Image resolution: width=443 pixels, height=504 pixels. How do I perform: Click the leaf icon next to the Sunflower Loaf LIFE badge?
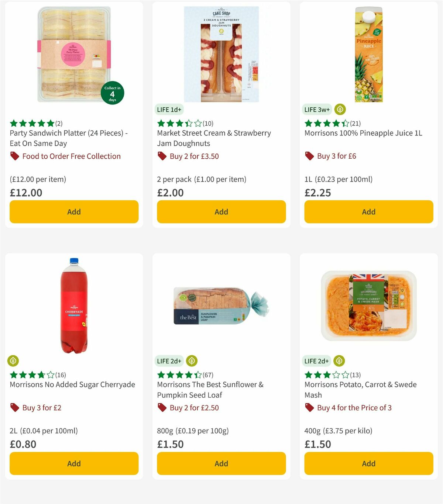[192, 361]
